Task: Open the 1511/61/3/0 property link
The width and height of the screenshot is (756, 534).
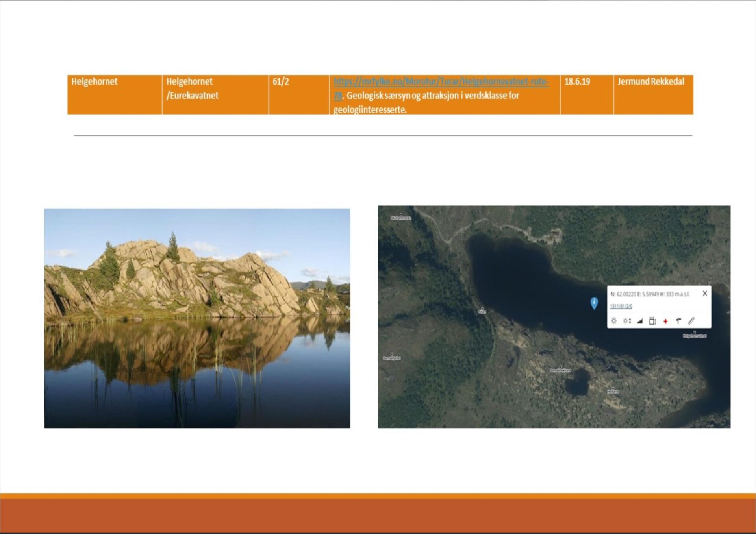Action: click(x=621, y=306)
